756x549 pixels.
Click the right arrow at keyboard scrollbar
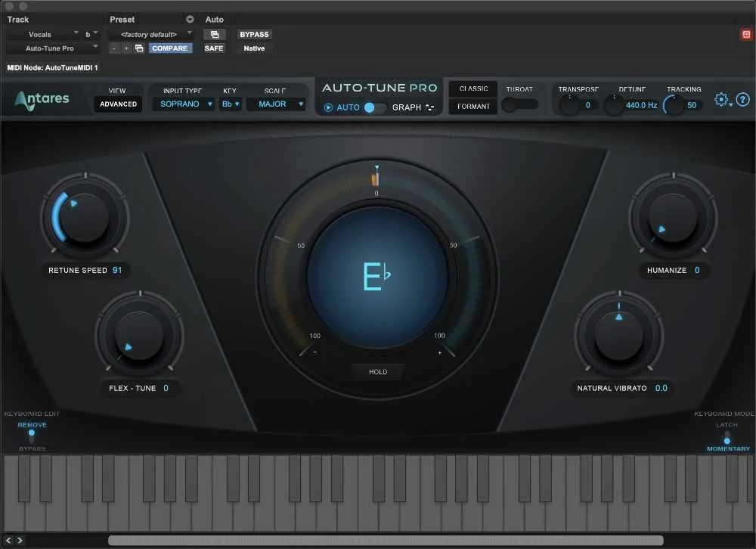coord(20,541)
